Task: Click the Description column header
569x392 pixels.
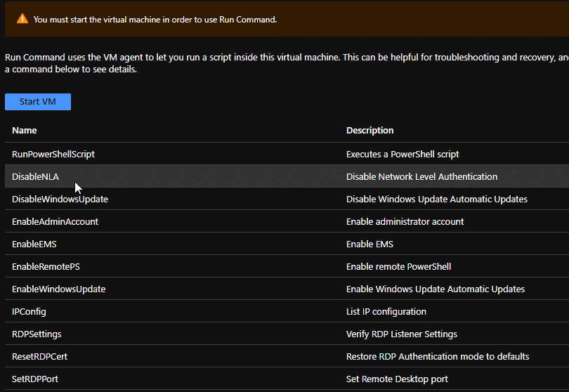Action: pyautogui.click(x=369, y=130)
